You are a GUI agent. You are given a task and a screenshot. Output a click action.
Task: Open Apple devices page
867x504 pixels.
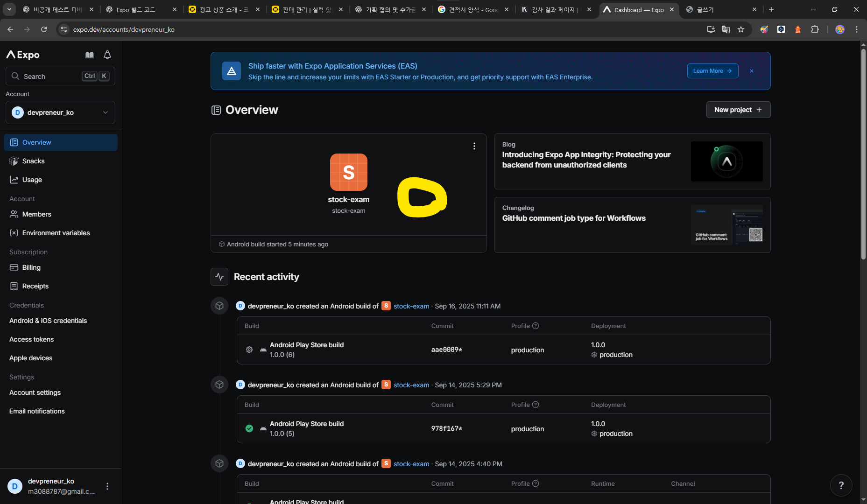(x=31, y=358)
